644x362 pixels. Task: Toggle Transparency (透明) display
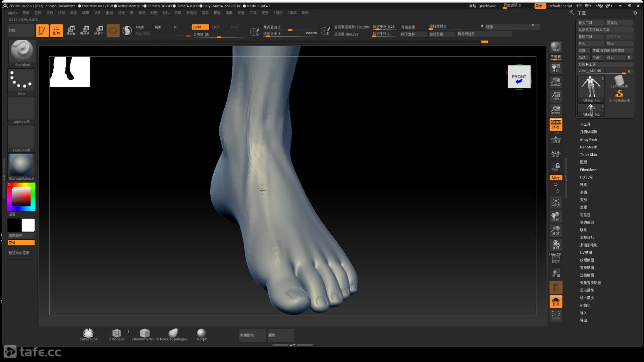click(556, 273)
